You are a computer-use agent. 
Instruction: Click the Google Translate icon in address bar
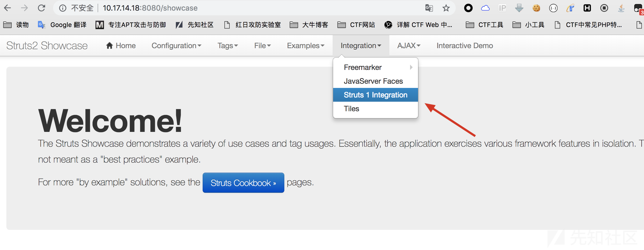click(429, 8)
